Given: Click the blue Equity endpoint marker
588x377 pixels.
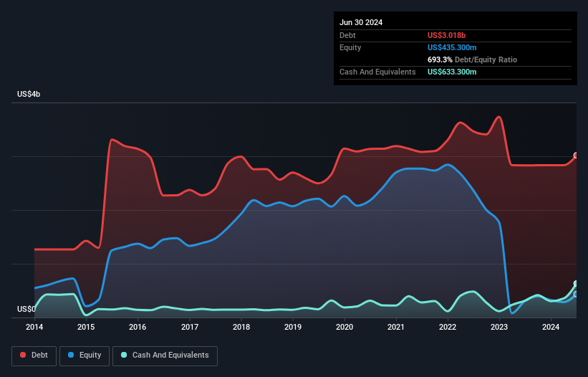Looking at the screenshot, I should click(577, 295).
